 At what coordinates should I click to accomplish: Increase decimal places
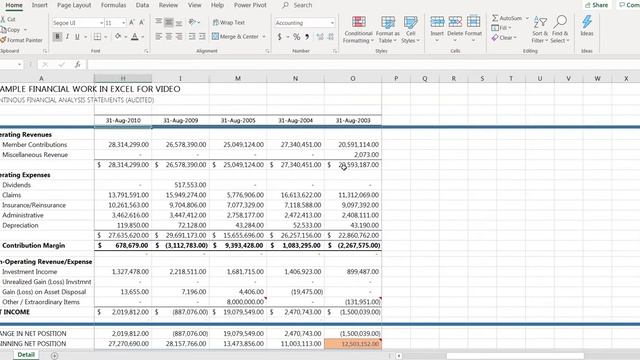click(x=320, y=37)
